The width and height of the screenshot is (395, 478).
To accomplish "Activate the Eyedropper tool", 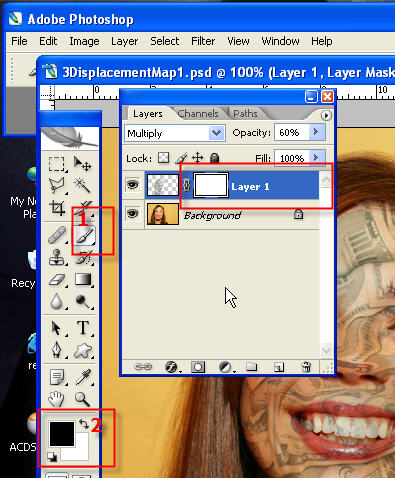I will (x=83, y=377).
